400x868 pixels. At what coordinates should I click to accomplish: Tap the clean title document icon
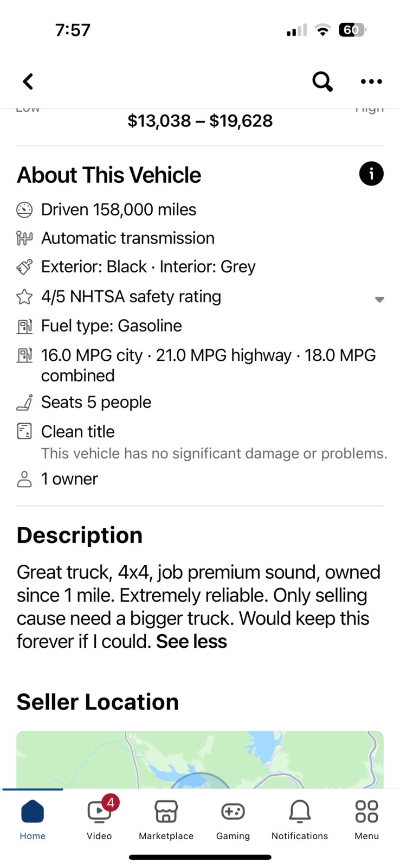(24, 431)
